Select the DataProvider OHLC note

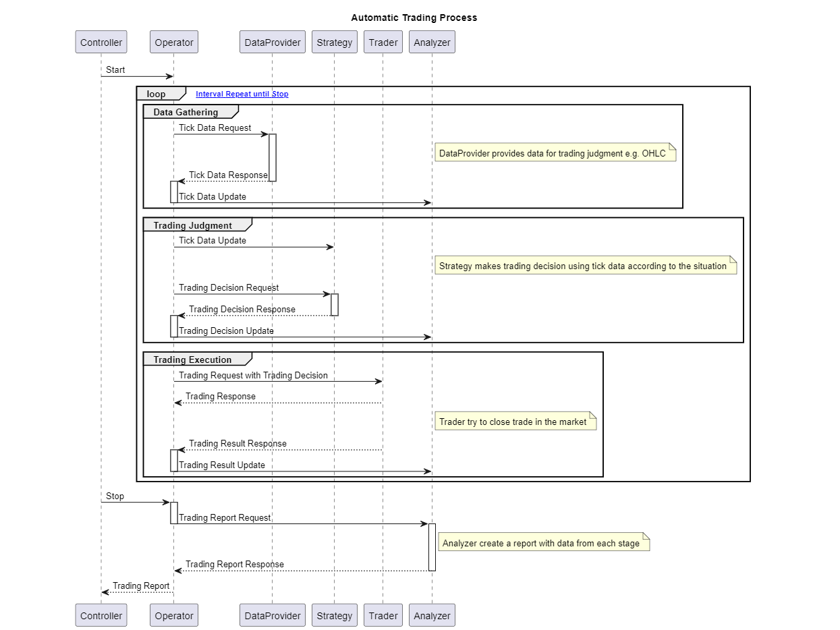tap(555, 153)
